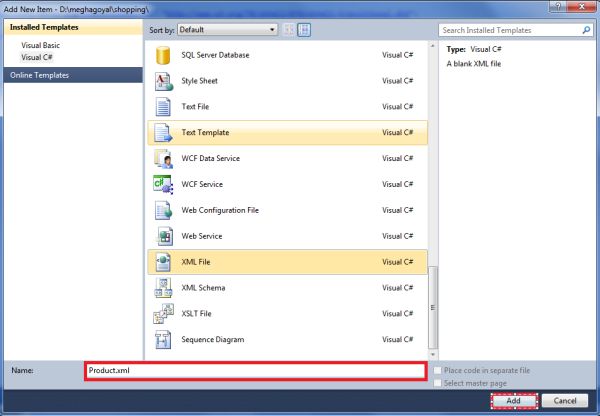Open the Sort by dropdown
The width and height of the screenshot is (600, 416).
(227, 30)
